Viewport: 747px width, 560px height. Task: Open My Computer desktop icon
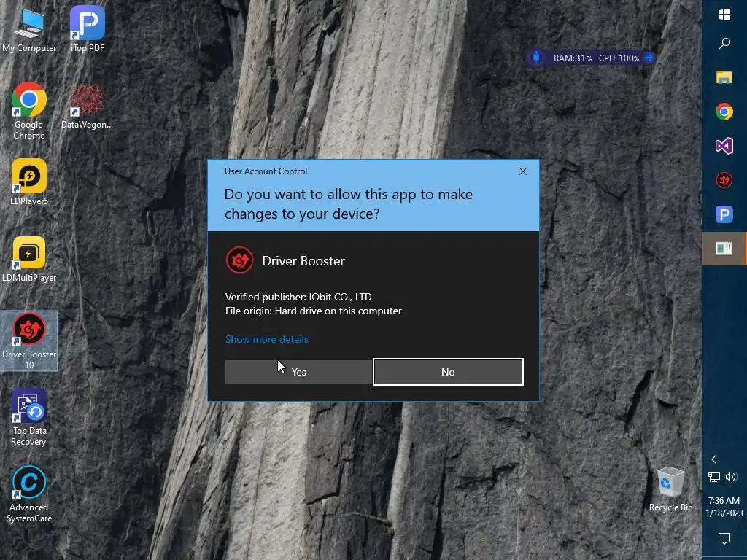(29, 30)
